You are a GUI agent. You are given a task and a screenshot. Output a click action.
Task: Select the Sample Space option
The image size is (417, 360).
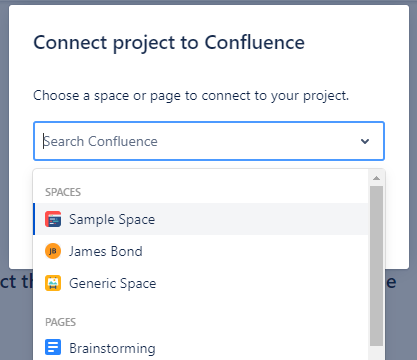tap(201, 219)
